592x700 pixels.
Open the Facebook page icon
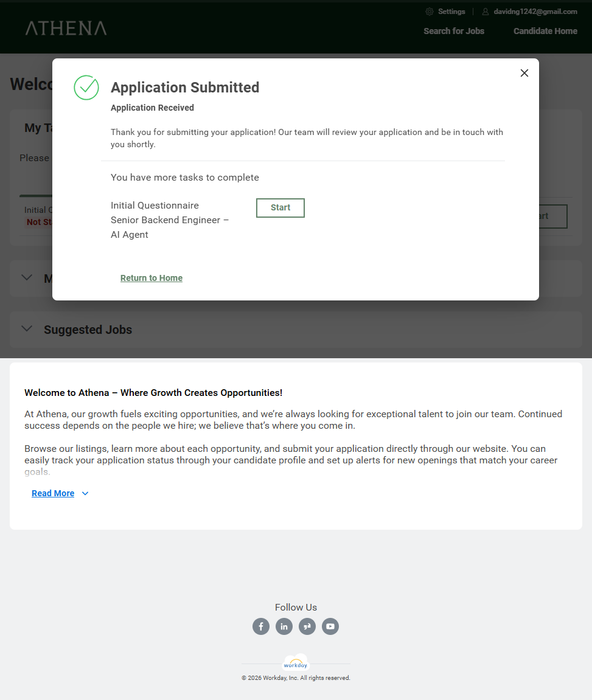pos(261,626)
